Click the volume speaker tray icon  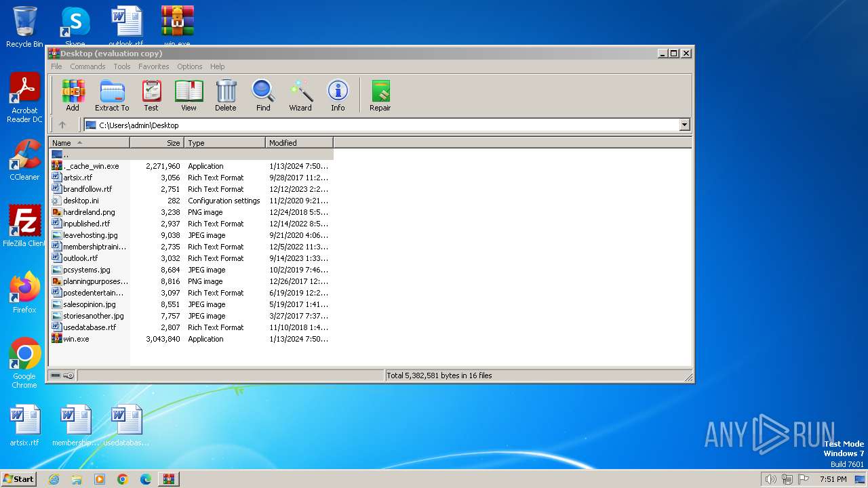(770, 479)
